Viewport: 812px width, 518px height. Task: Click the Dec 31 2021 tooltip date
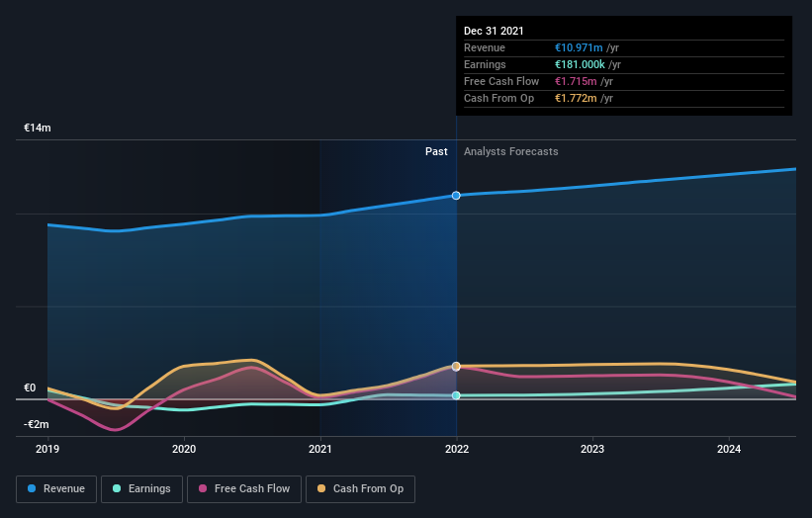[494, 31]
